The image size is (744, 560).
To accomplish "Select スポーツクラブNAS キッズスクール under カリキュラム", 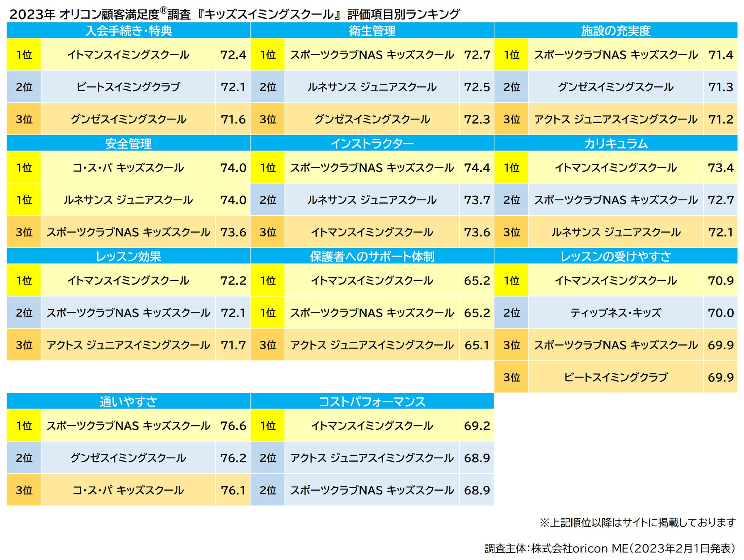I will (616, 200).
